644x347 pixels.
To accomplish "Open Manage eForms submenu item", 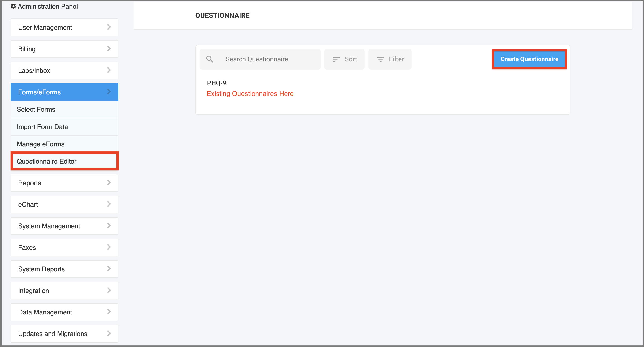I will tap(64, 144).
